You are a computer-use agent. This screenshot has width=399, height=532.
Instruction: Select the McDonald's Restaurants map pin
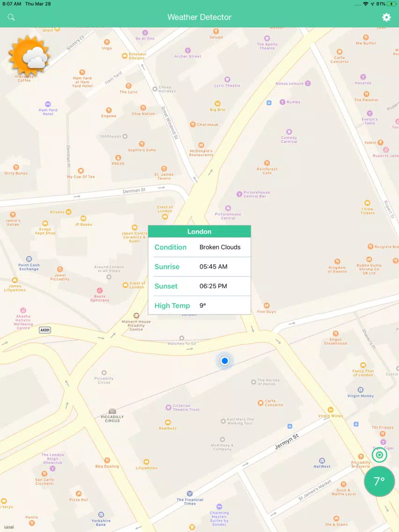[201, 145]
